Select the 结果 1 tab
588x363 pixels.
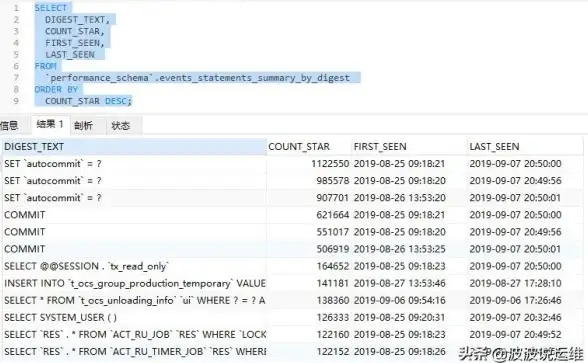point(50,124)
